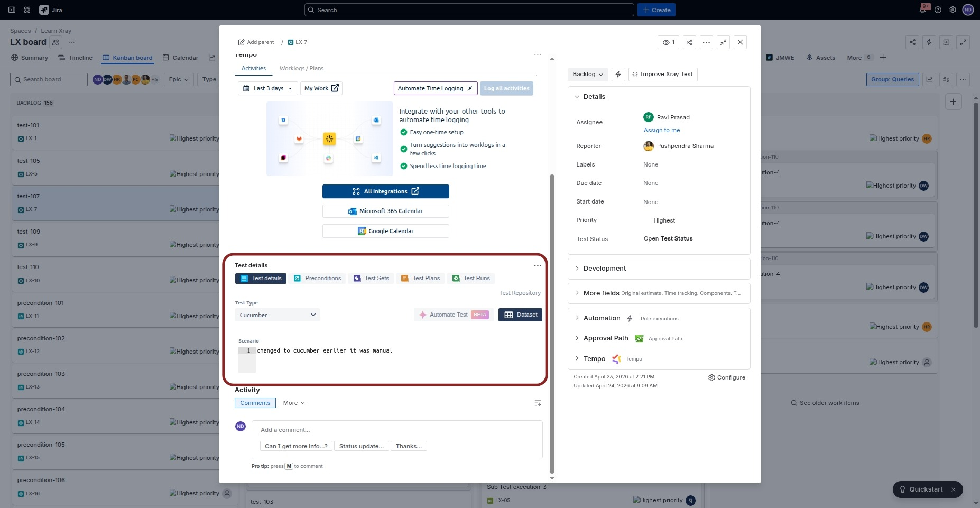Close the LX-7 issue dialog
The height and width of the screenshot is (508, 980).
tap(741, 42)
